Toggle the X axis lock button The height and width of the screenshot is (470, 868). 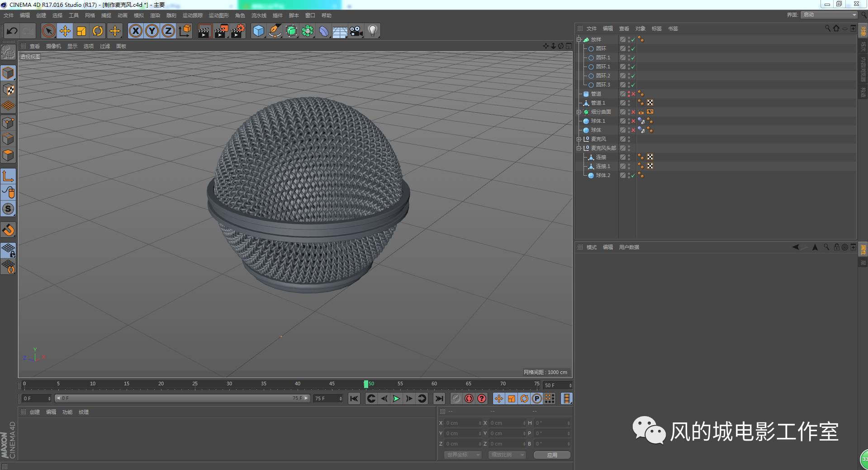point(135,31)
